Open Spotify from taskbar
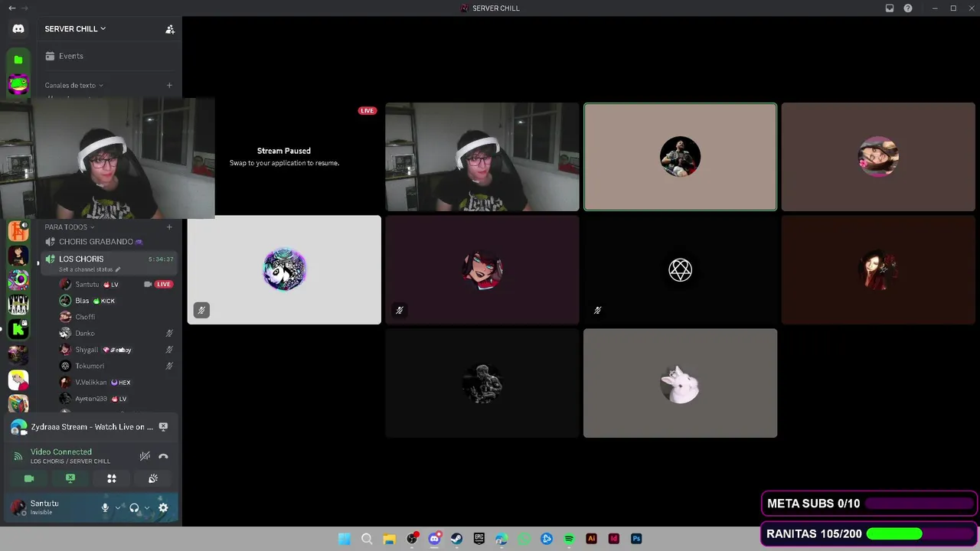This screenshot has height=551, width=980. [x=569, y=539]
